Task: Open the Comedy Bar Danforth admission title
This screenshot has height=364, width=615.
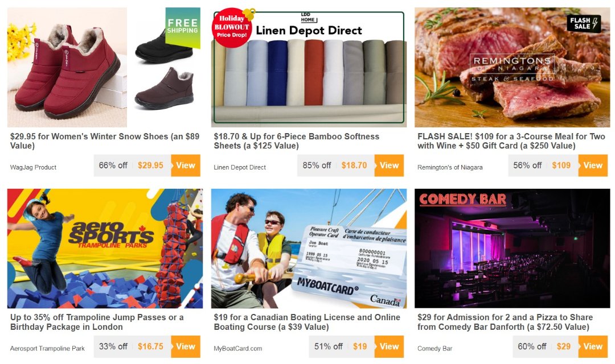Action: 505,322
